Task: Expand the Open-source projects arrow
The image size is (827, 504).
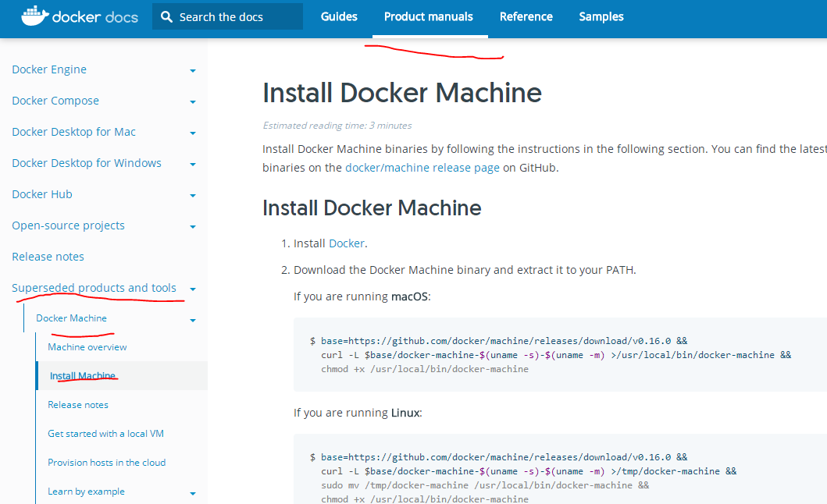Action: click(x=193, y=227)
